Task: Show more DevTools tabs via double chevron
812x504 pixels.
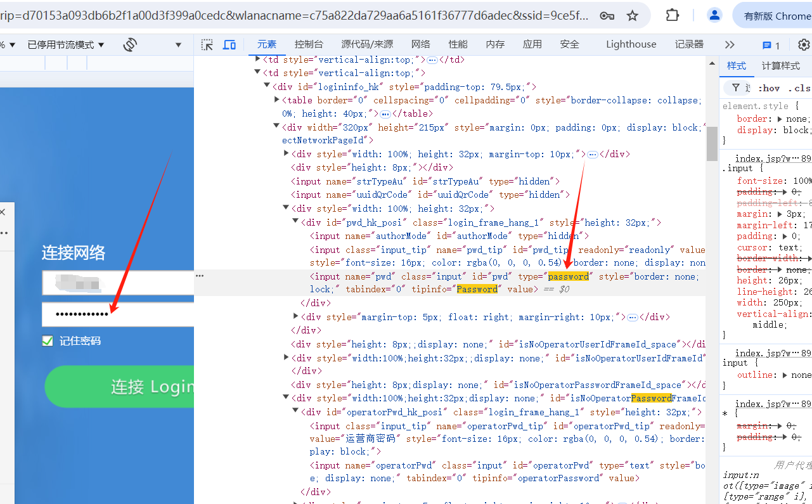Action: click(x=730, y=44)
